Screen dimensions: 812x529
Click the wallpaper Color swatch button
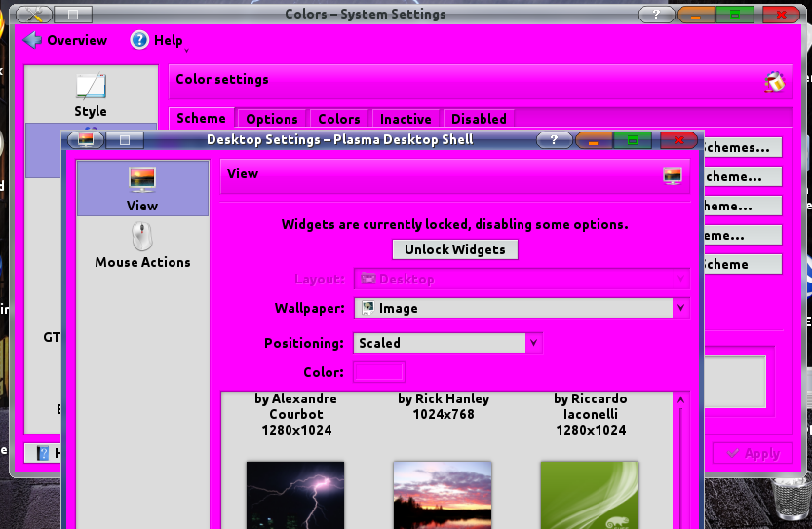[379, 372]
